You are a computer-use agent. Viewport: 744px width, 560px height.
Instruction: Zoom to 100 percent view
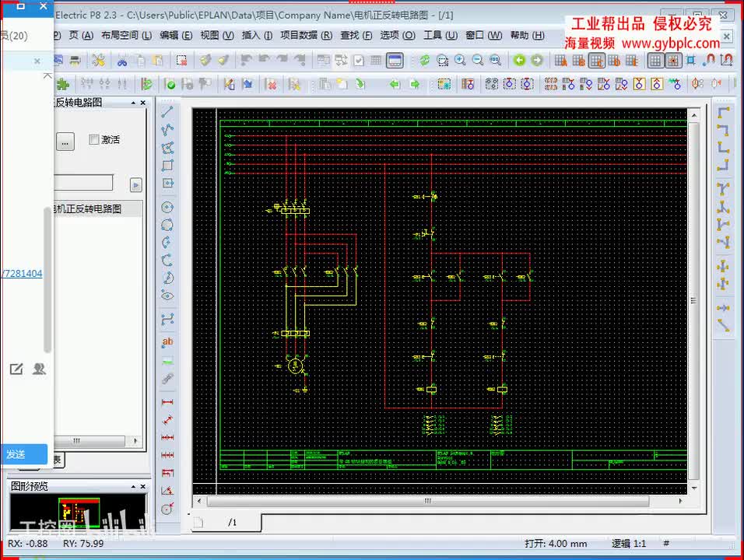(495, 60)
